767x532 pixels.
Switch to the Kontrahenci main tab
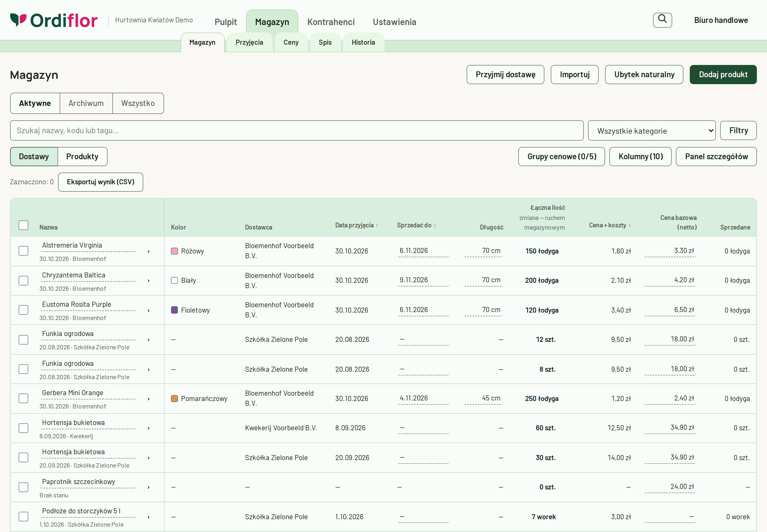331,22
